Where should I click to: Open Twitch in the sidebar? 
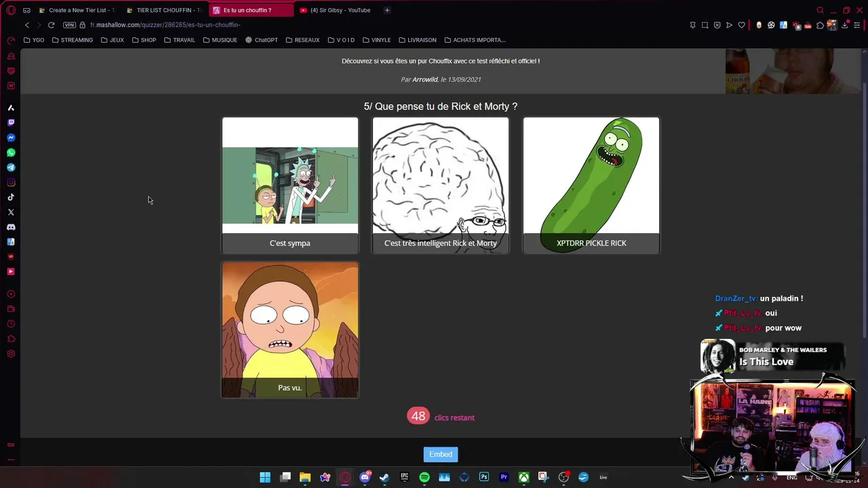pos(11,123)
